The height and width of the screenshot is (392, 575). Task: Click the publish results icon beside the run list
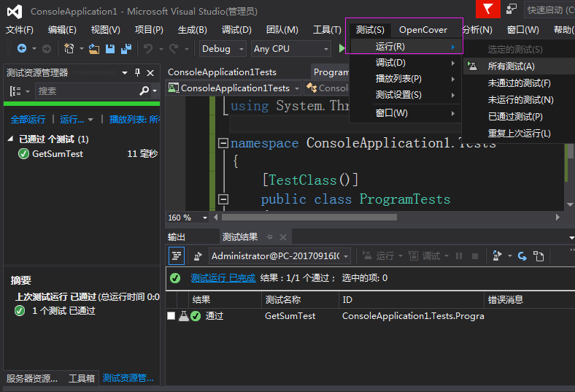coord(198,256)
